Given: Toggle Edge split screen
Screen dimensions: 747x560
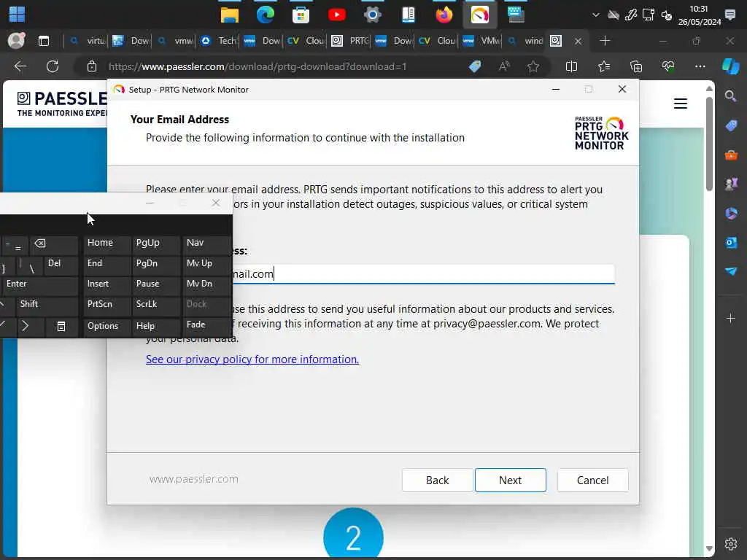Looking at the screenshot, I should [x=571, y=66].
